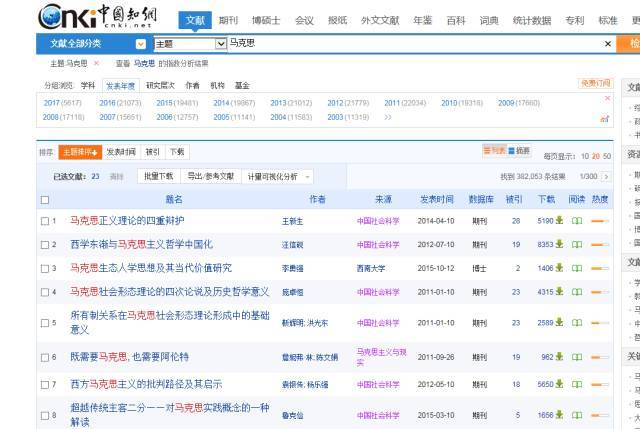Click download icon for article 1
The image size is (640, 429).
[559, 220]
